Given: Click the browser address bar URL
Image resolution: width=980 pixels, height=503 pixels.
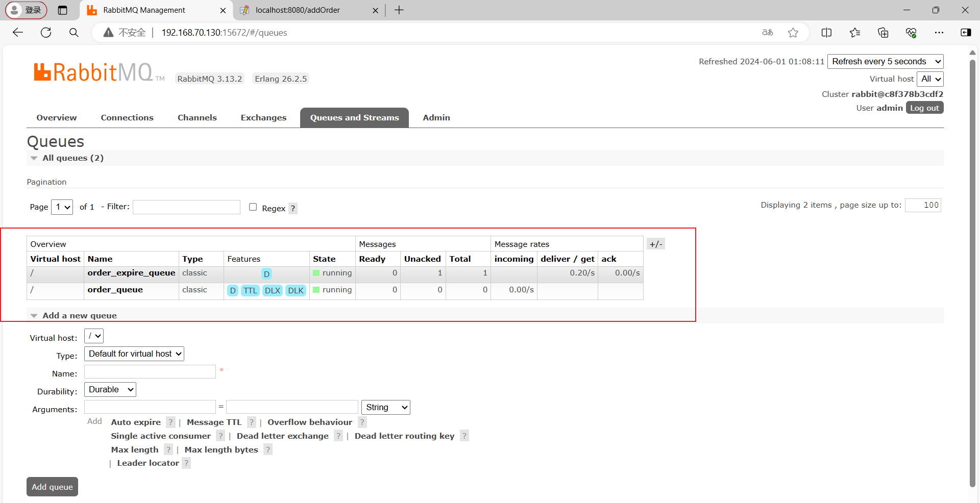Looking at the screenshot, I should (x=224, y=33).
